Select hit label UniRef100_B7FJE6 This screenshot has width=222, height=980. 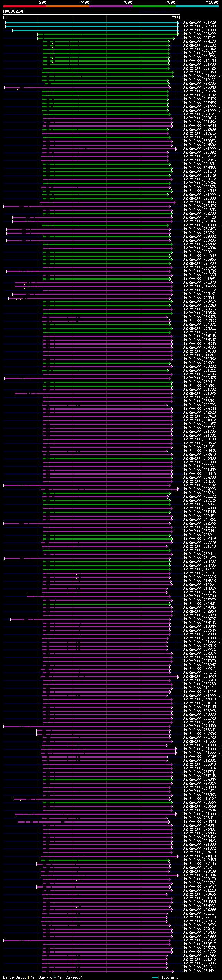[x=199, y=332]
